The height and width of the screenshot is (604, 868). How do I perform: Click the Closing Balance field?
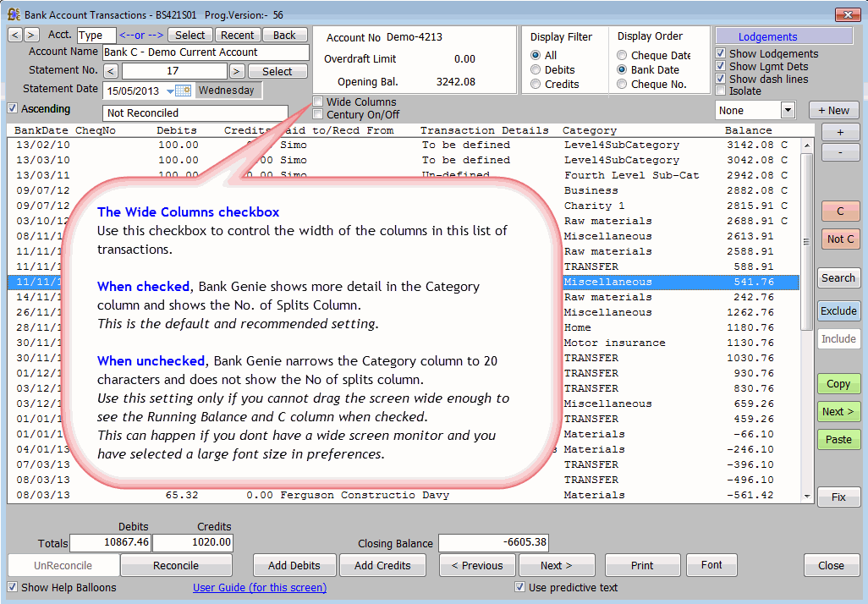(x=493, y=542)
